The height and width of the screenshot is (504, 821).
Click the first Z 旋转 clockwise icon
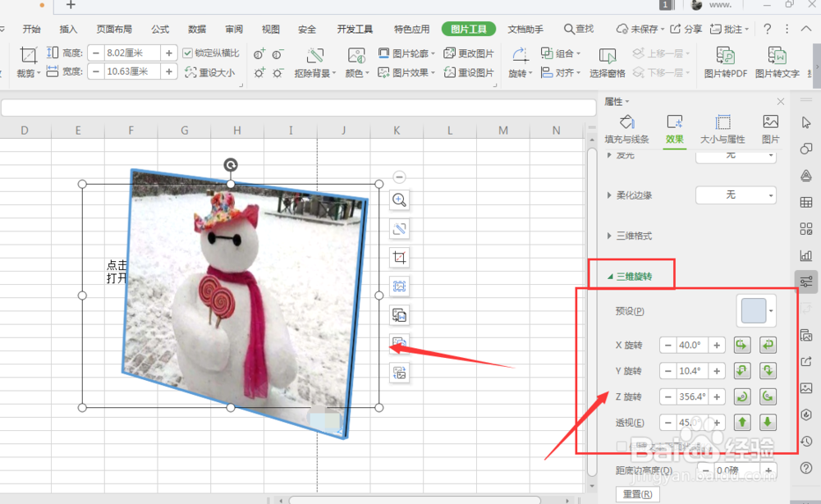tap(742, 396)
